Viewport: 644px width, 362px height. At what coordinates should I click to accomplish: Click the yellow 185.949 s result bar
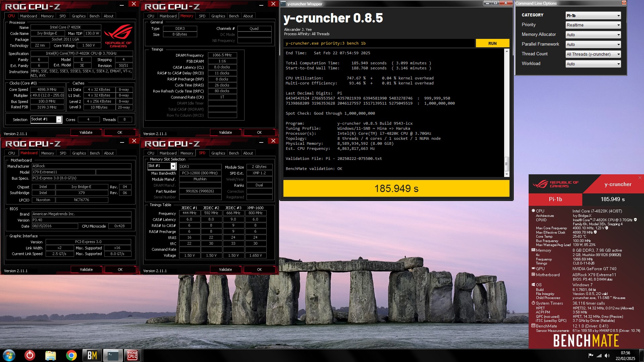(396, 188)
